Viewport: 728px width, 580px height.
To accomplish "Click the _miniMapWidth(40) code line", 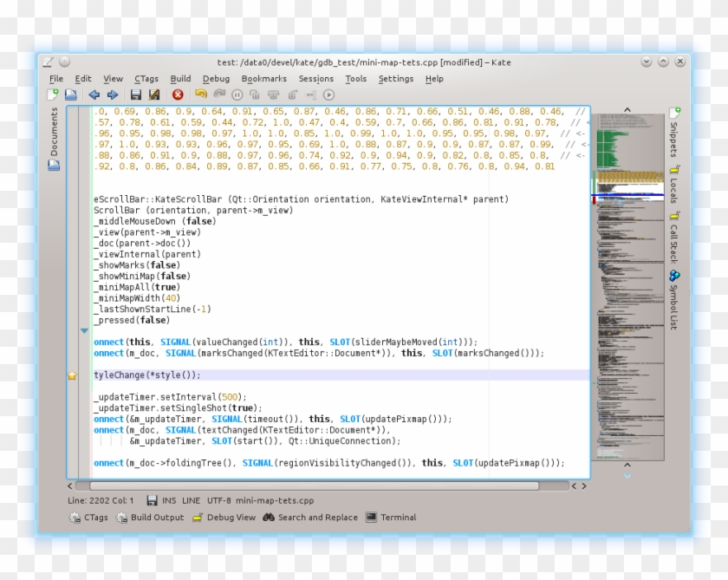I will pyautogui.click(x=137, y=298).
